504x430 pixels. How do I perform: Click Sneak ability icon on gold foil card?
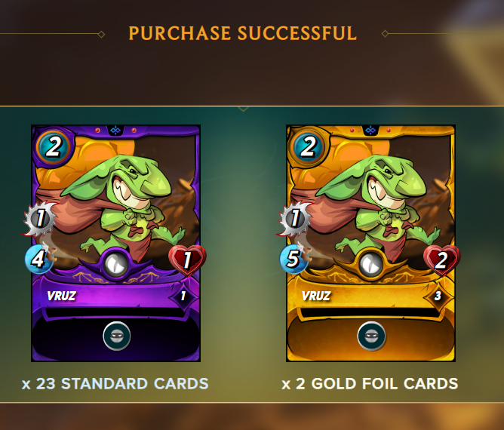(x=371, y=336)
